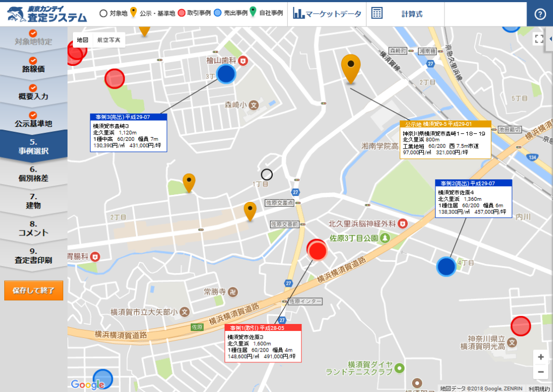Select the 地図 map view tab
This screenshot has width=553, height=392.
coord(82,40)
